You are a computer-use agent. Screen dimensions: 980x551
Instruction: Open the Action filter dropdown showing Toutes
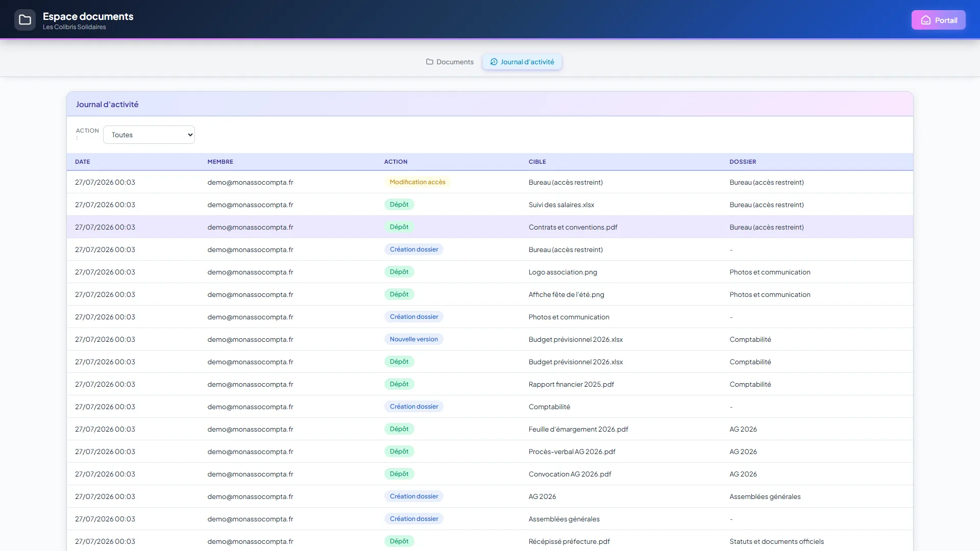pos(149,135)
